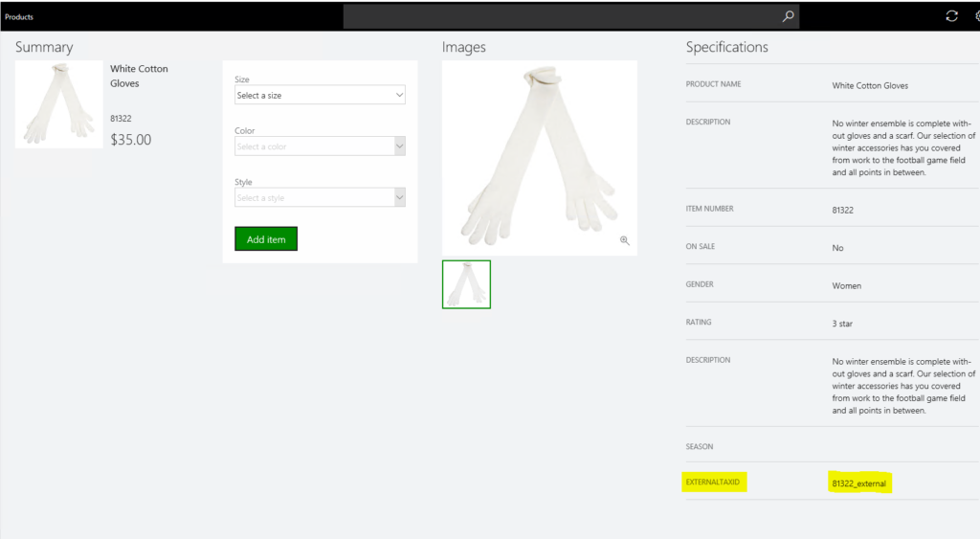Click the SEASON label
980x539 pixels.
point(700,446)
